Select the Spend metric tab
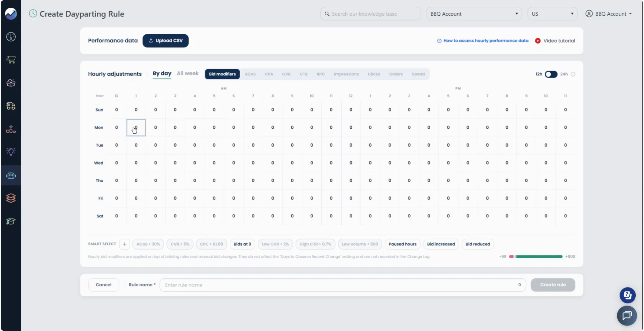 pos(418,74)
